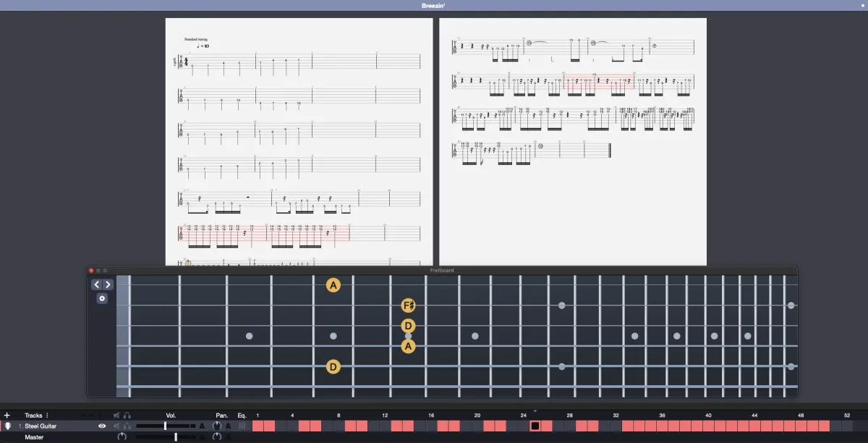Open the Tracks options menu (three dots)
Screen dimensions: 868x443
pos(48,415)
